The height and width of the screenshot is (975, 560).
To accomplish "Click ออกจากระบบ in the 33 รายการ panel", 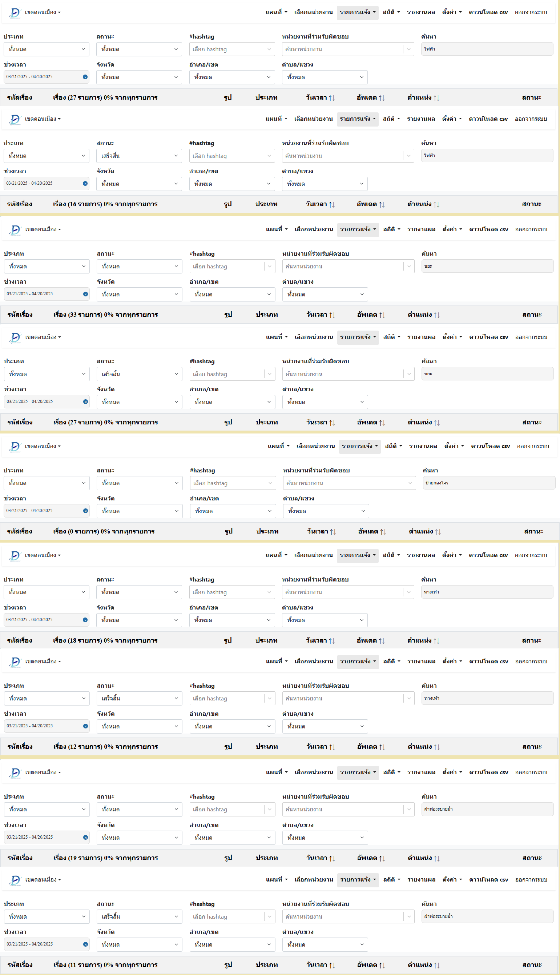I will point(531,229).
